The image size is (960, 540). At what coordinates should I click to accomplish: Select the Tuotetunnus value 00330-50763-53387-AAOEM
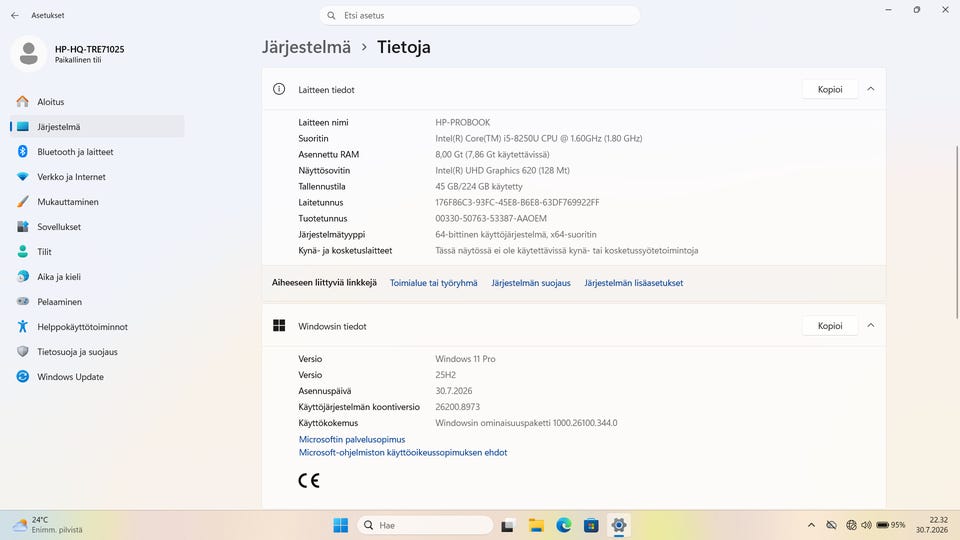[x=491, y=219]
